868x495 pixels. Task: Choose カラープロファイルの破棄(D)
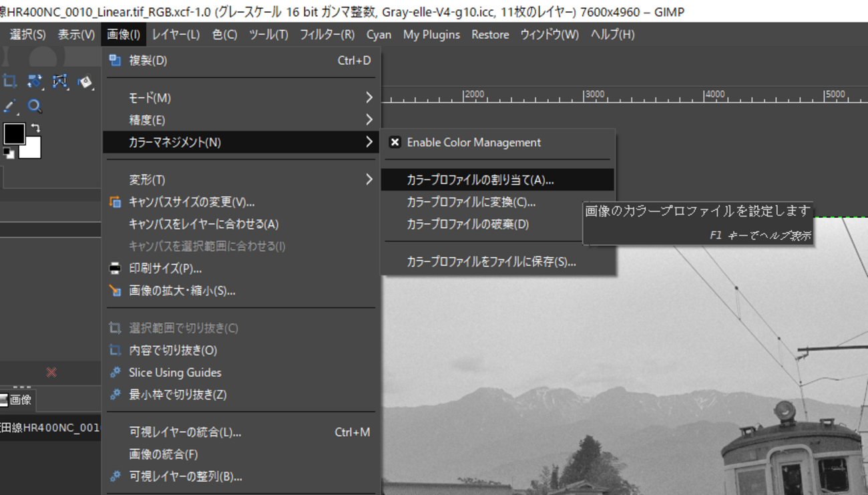click(497, 224)
